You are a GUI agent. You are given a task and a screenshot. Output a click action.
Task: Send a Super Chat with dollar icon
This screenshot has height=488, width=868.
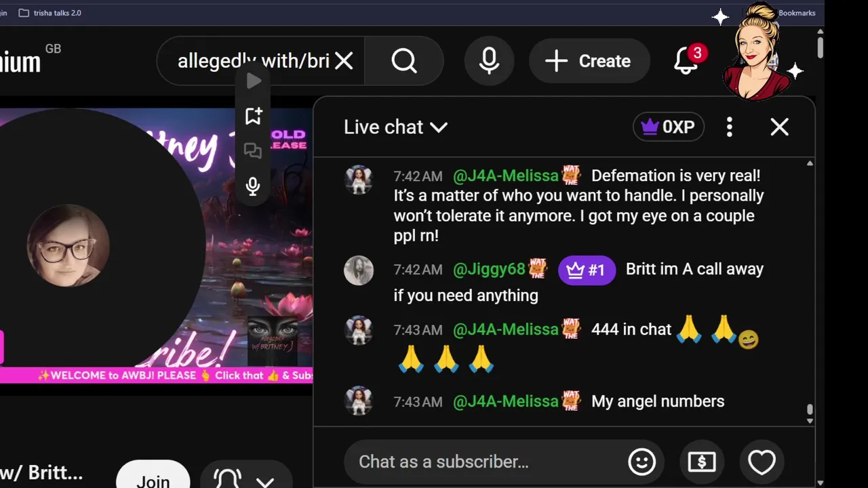pos(701,462)
